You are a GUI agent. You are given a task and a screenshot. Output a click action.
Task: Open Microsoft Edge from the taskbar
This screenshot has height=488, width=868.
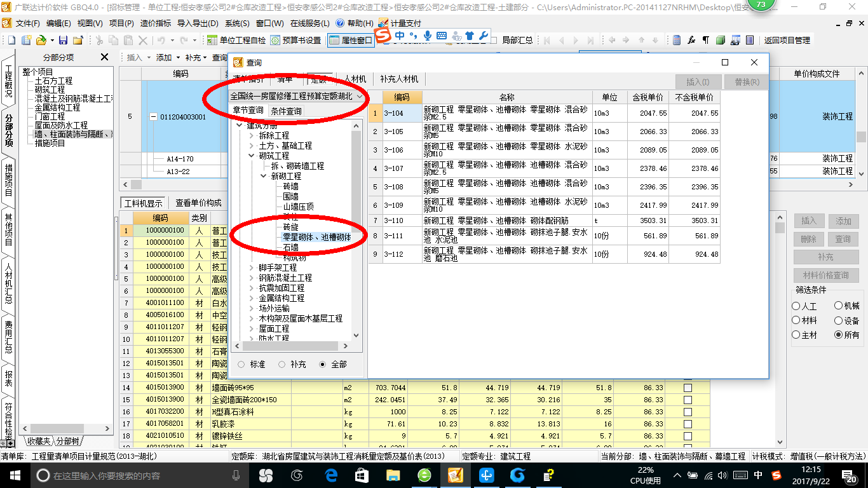[330, 475]
